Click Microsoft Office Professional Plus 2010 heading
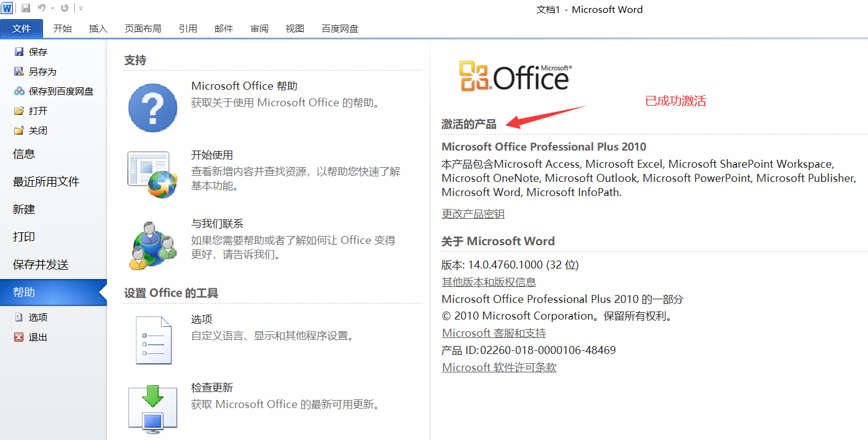868x440 pixels. [544, 147]
